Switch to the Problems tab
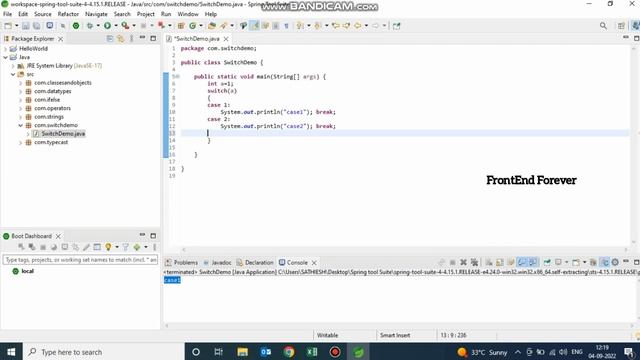Screen dimensions: 640x360 coord(181,262)
